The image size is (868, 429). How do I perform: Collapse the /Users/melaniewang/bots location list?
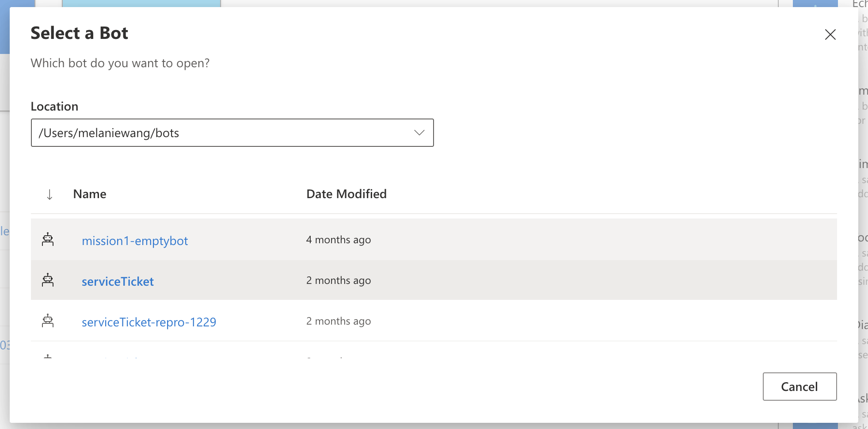[x=419, y=133]
